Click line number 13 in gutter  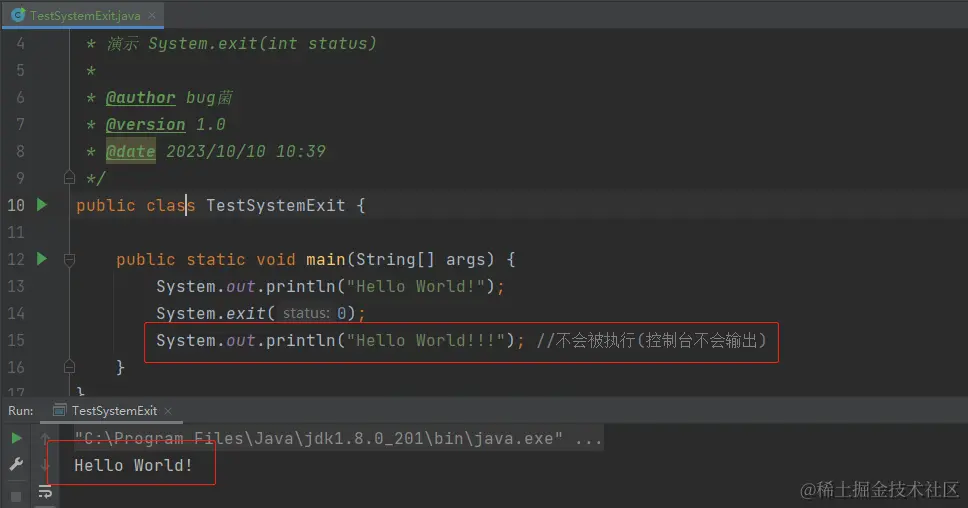[x=16, y=286]
